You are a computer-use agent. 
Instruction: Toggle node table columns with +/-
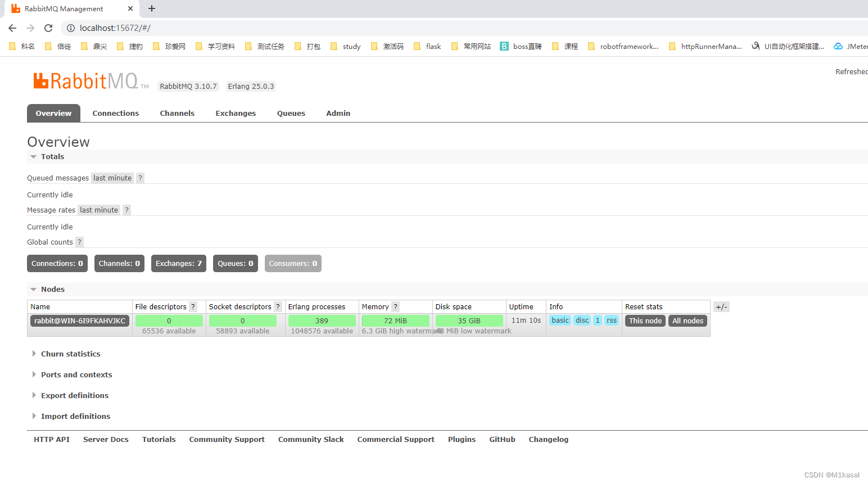[x=721, y=306]
